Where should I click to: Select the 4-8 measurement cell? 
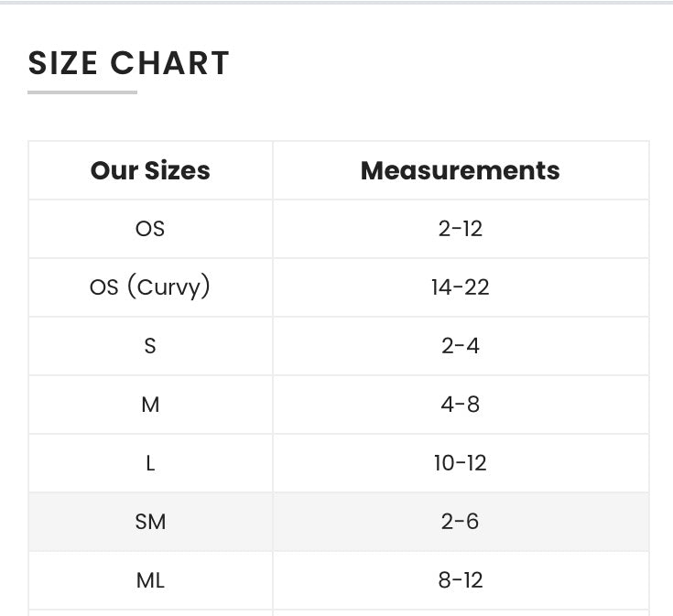point(460,405)
